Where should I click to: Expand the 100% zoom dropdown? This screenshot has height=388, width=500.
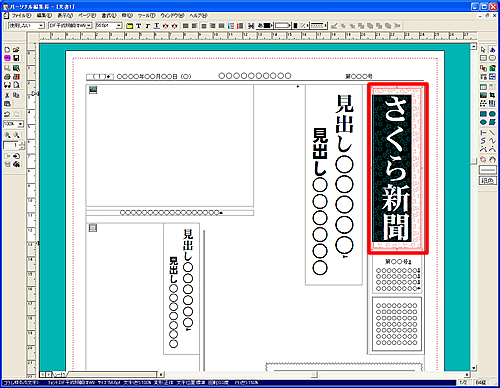pyautogui.click(x=21, y=124)
